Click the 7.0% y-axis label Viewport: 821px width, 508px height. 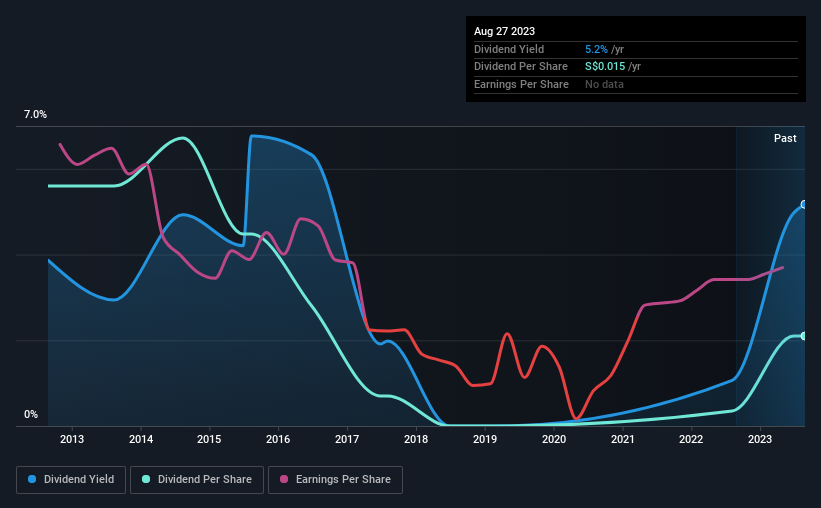coord(35,115)
